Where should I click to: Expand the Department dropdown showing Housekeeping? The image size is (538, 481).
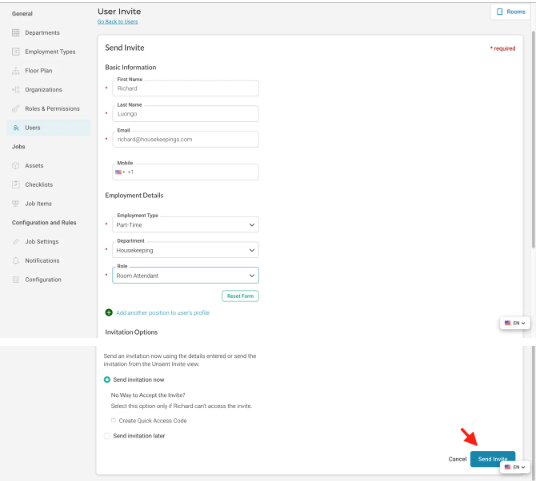tap(185, 250)
